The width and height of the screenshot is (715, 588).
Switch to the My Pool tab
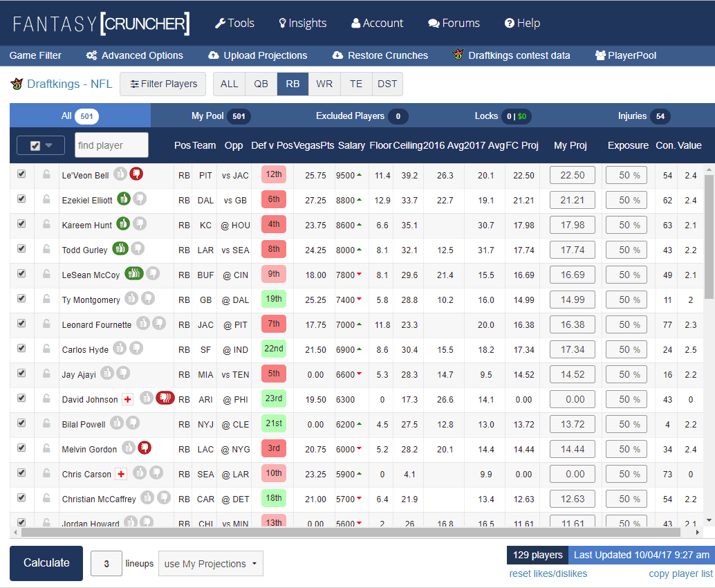pos(221,116)
